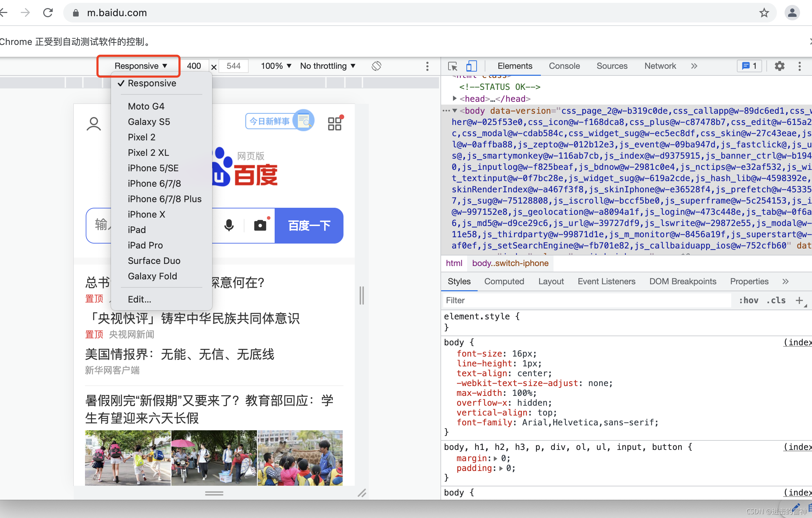Toggle the .cls class editor
This screenshot has width=812, height=518.
[x=776, y=300]
